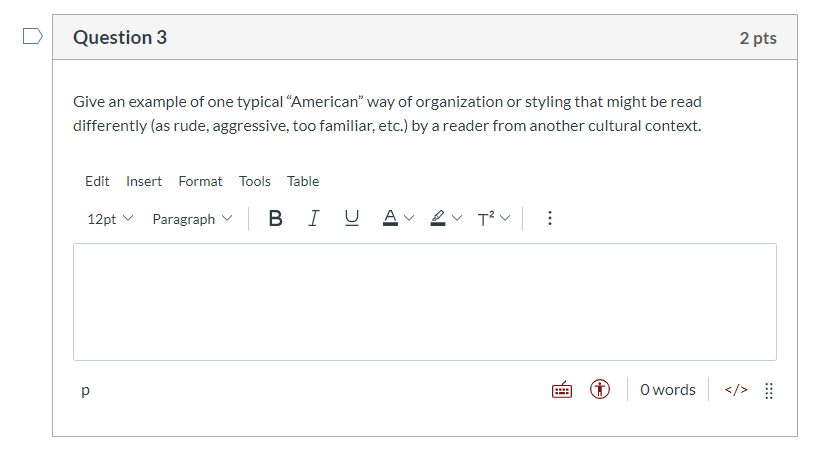Screen dimensions: 833x451
Task: Apply background highlight color
Action: coord(438,218)
